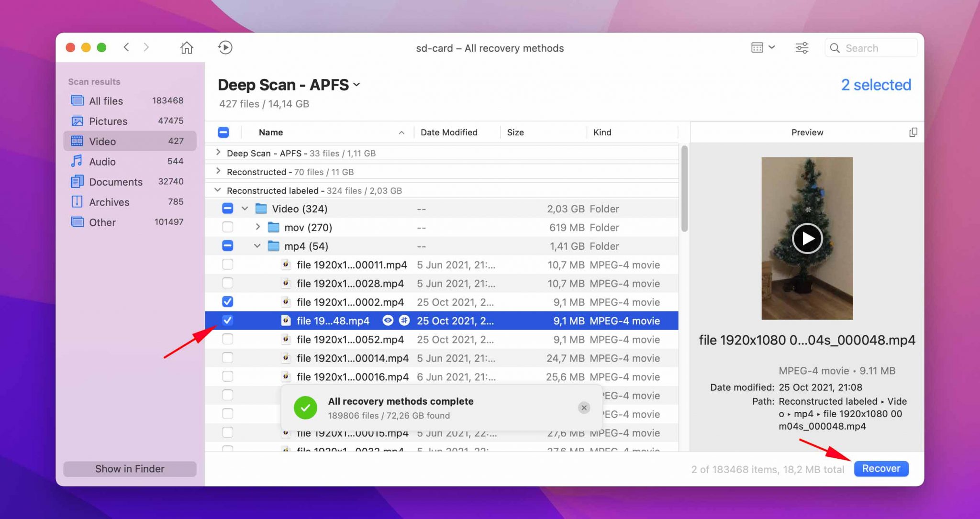The height and width of the screenshot is (519, 980).
Task: Check the box for file 1920x1...0028.mp4
Action: [x=228, y=283]
